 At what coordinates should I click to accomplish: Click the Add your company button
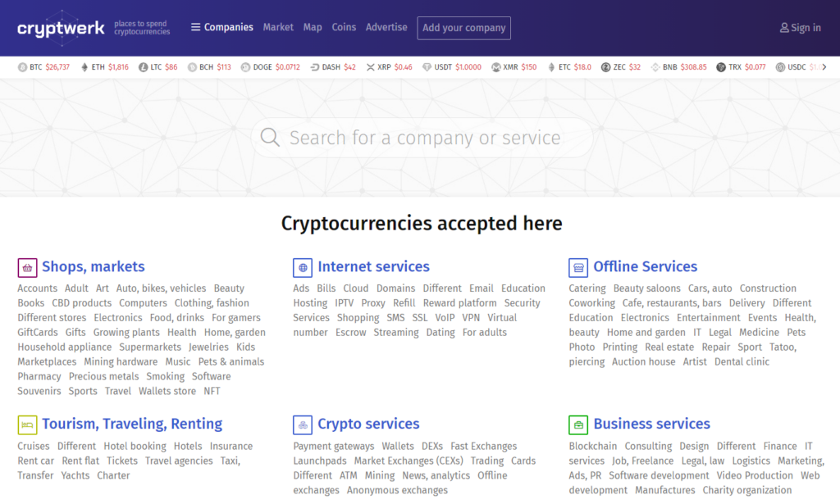[x=464, y=28]
